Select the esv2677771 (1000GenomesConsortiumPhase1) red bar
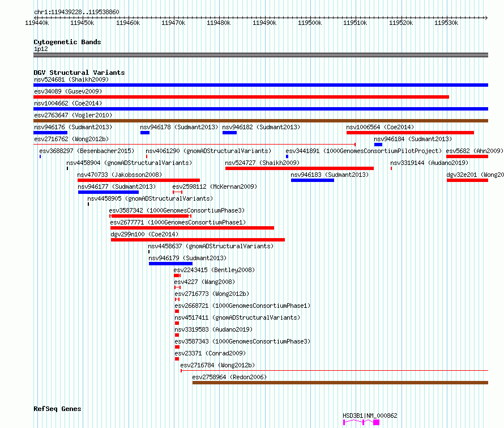504x428 pixels. [x=192, y=228]
